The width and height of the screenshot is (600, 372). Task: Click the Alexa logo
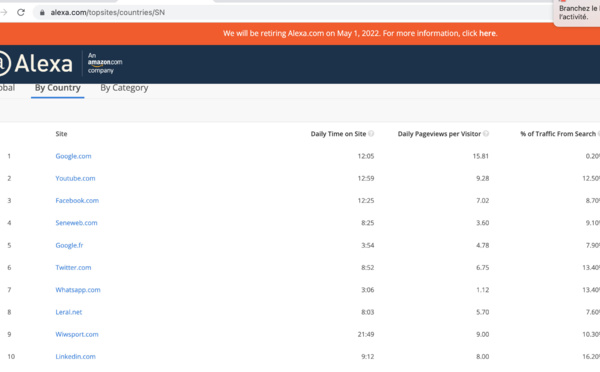point(36,64)
